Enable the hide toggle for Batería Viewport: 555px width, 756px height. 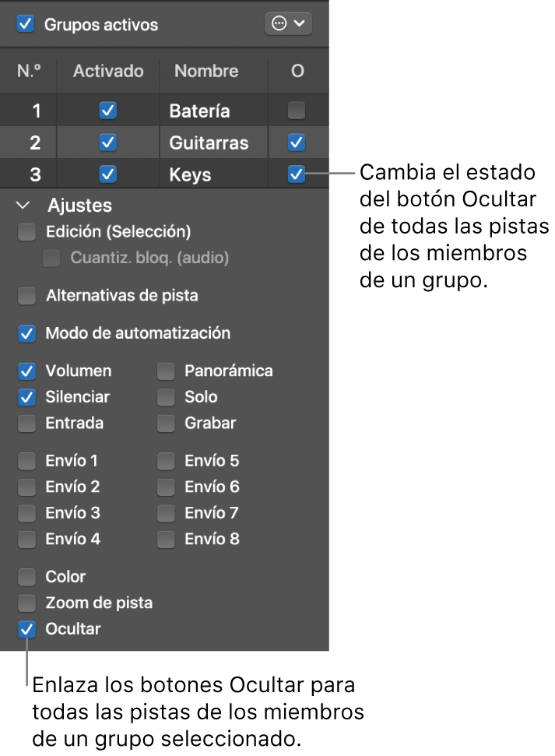point(296,111)
